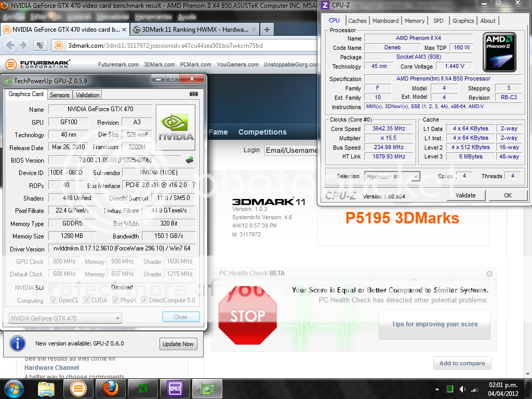532x399 pixels.
Task: Select the NVIDIA GeForce GTX 470 browser tab
Action: 65,30
